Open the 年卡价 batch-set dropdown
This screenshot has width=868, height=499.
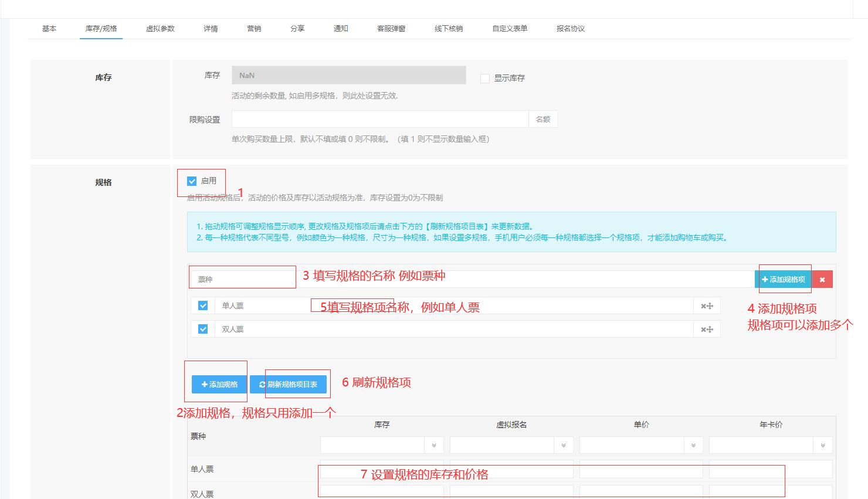(x=823, y=446)
